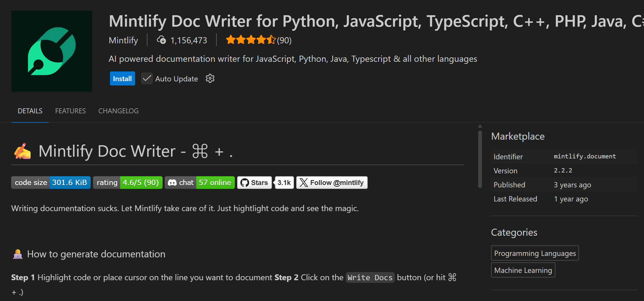Click the Published 3 years ago value
The width and height of the screenshot is (644, 301).
click(572, 185)
